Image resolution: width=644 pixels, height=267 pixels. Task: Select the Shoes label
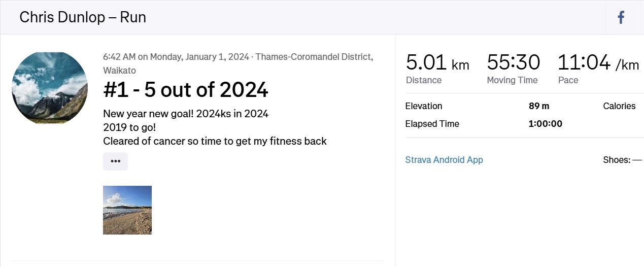617,160
